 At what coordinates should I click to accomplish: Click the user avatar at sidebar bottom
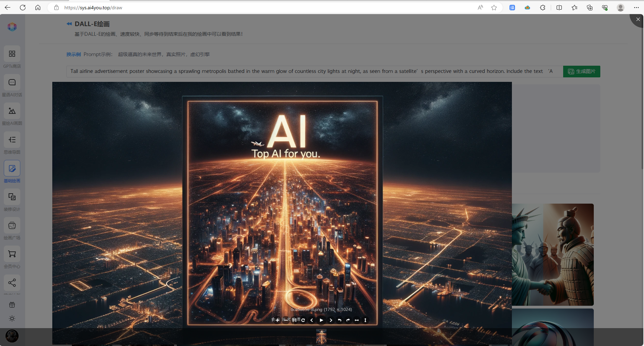point(12,336)
